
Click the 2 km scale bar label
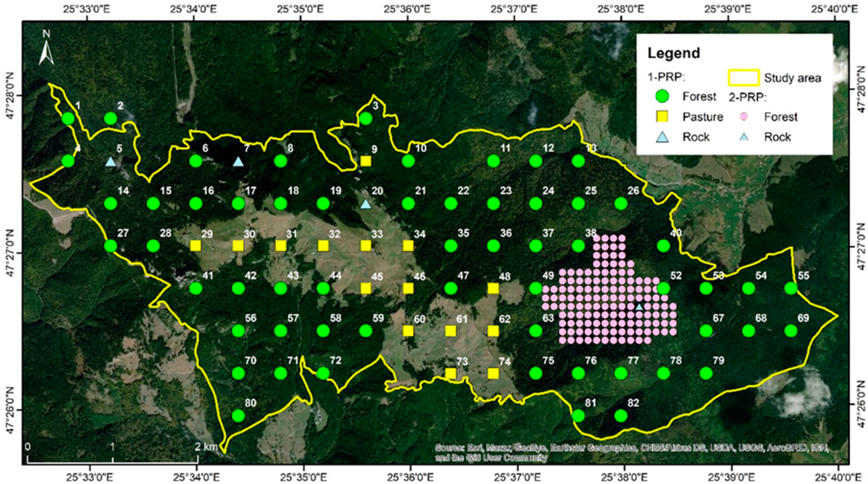[x=206, y=447]
